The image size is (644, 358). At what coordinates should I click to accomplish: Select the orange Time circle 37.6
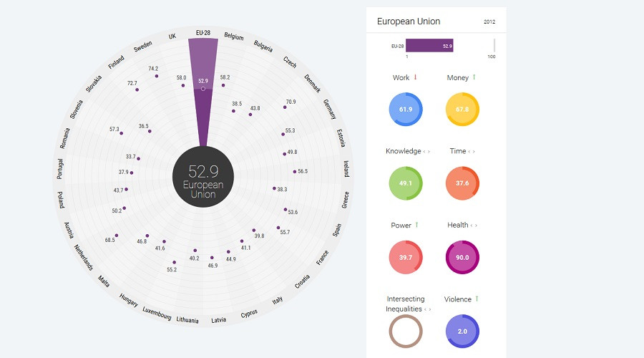click(x=462, y=183)
